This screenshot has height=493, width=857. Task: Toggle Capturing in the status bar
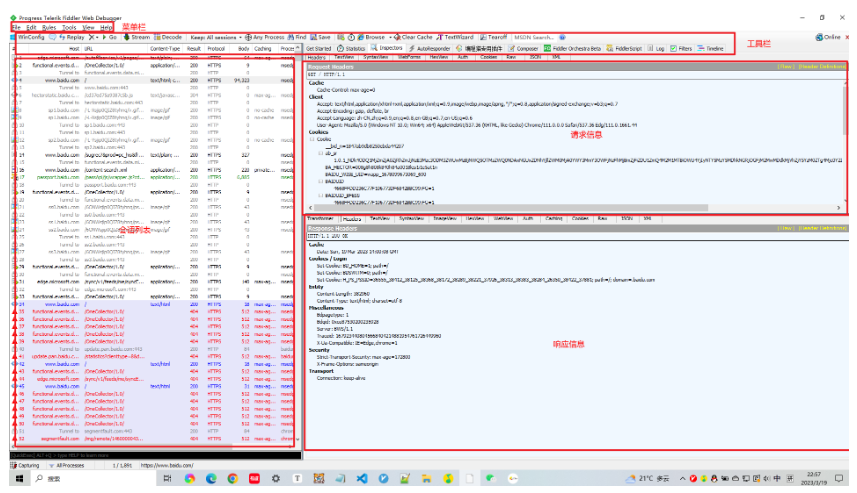coord(25,466)
